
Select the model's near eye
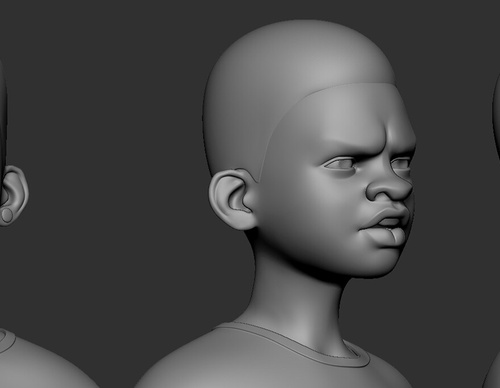(x=340, y=163)
